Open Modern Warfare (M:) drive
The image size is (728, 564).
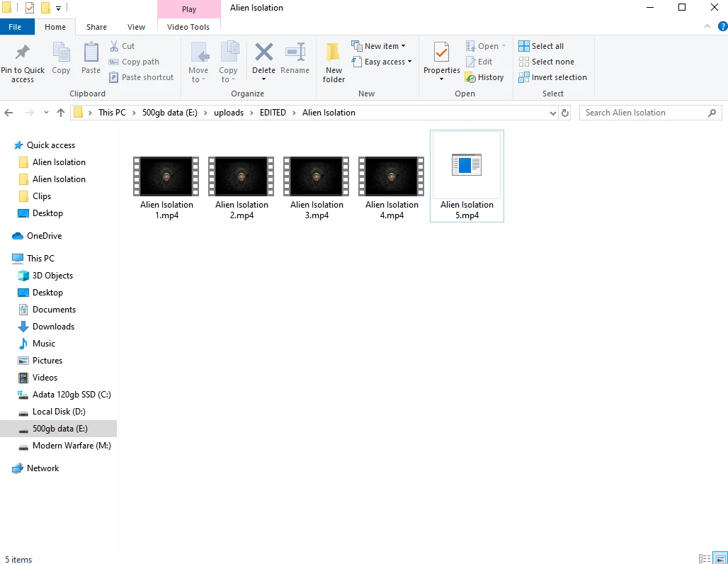coord(64,446)
